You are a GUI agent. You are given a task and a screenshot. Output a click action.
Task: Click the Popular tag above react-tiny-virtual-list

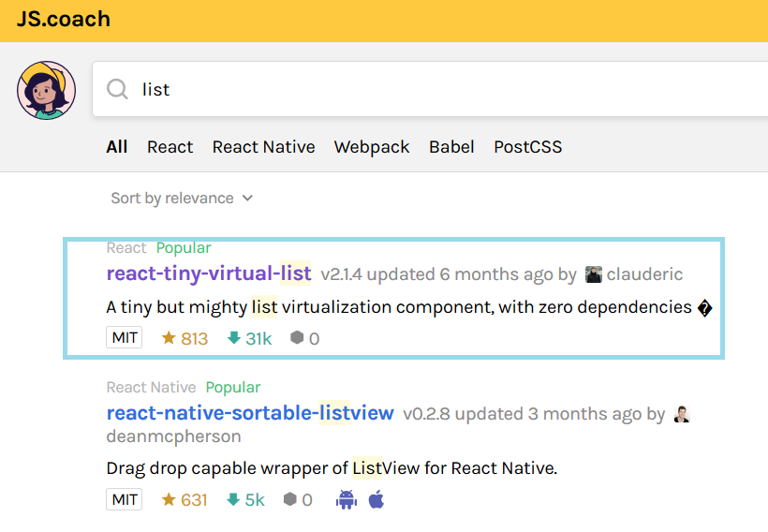(184, 248)
